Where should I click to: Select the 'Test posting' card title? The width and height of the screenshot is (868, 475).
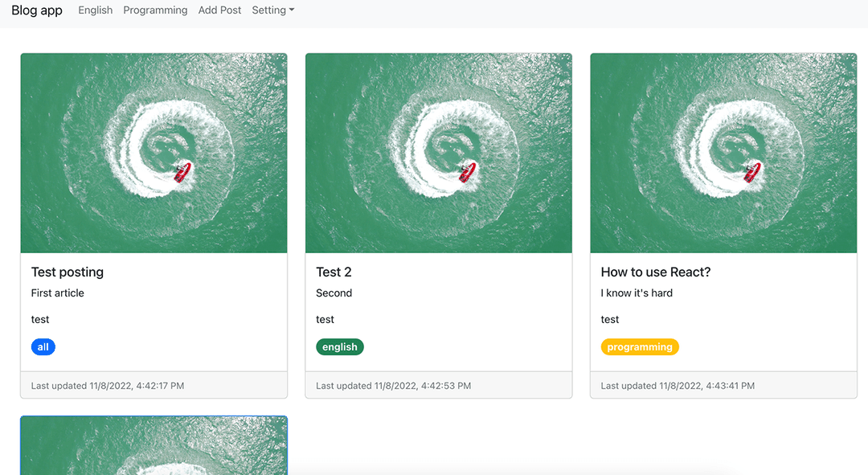68,272
